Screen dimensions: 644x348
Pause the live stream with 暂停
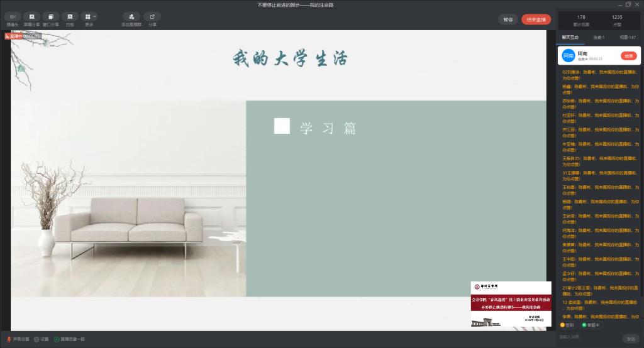tap(508, 19)
